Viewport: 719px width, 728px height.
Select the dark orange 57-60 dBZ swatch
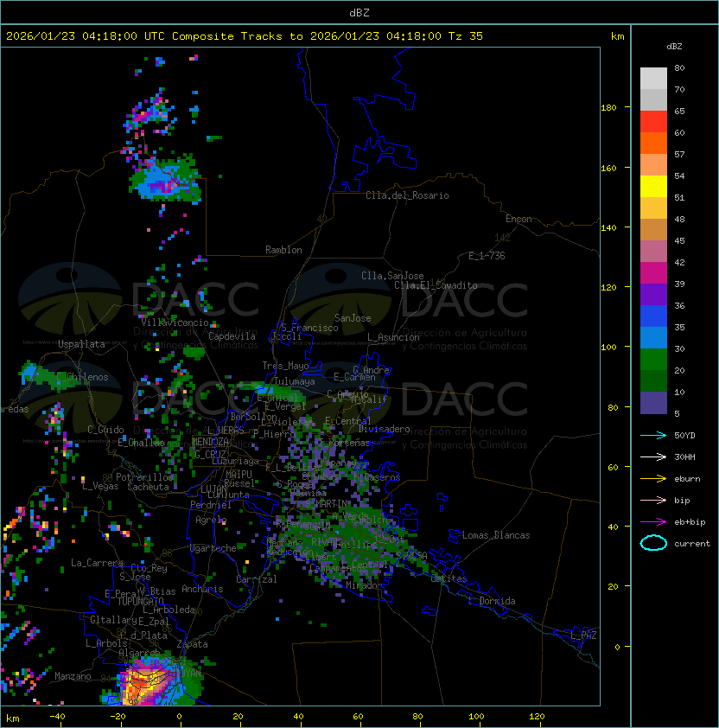[x=653, y=144]
